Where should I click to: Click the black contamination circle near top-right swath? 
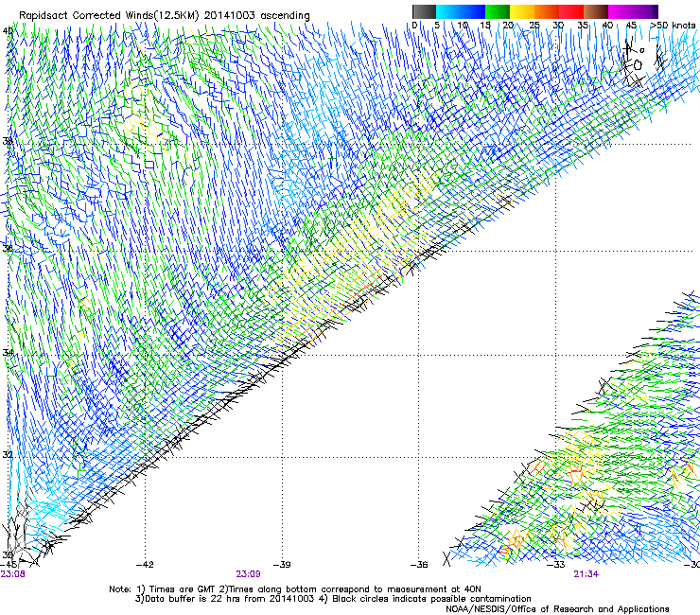pyautogui.click(x=638, y=65)
